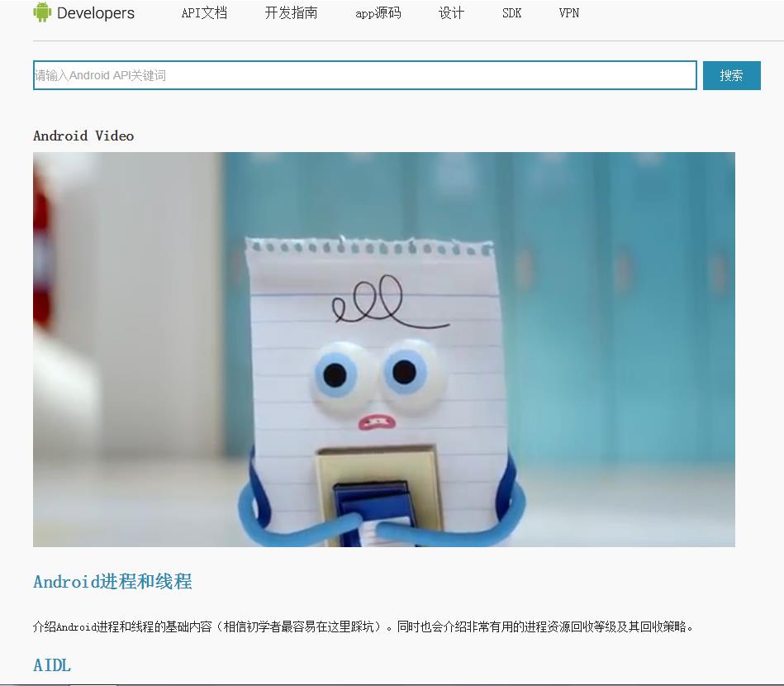Screen dimensions: 784x686
Task: Open the SDK navigation item
Action: (x=511, y=13)
